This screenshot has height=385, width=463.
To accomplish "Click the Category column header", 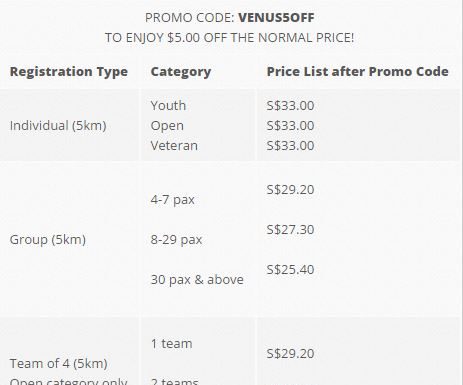I will (x=181, y=72).
